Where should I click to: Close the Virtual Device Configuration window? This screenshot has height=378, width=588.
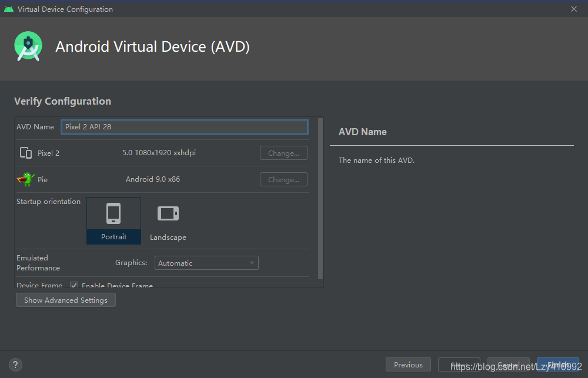click(574, 9)
